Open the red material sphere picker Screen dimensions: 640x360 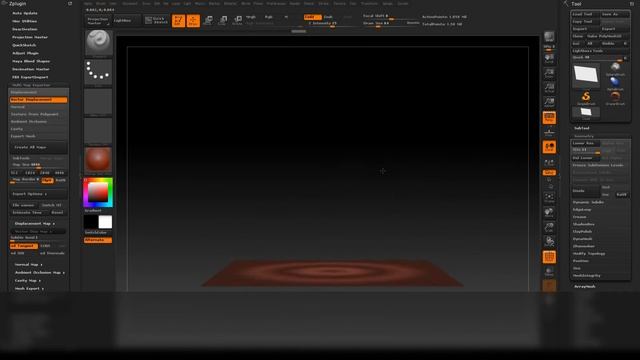click(98, 159)
